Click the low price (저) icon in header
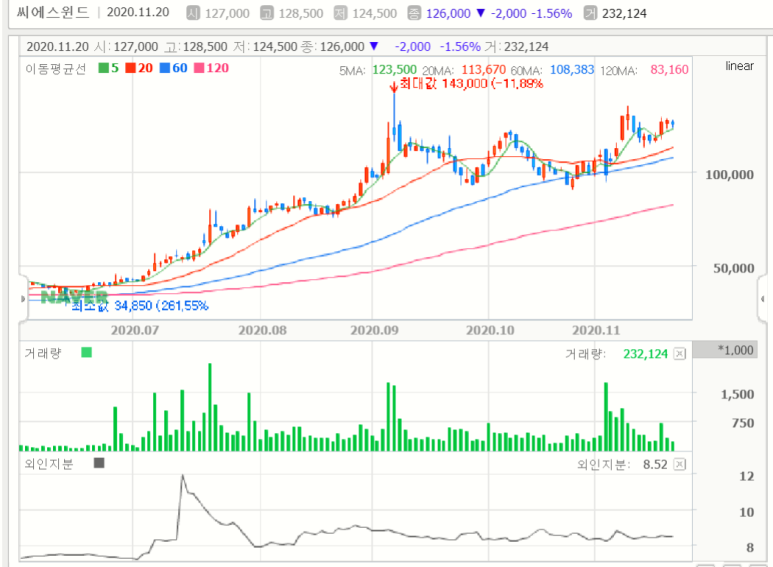The image size is (773, 567). (x=341, y=13)
